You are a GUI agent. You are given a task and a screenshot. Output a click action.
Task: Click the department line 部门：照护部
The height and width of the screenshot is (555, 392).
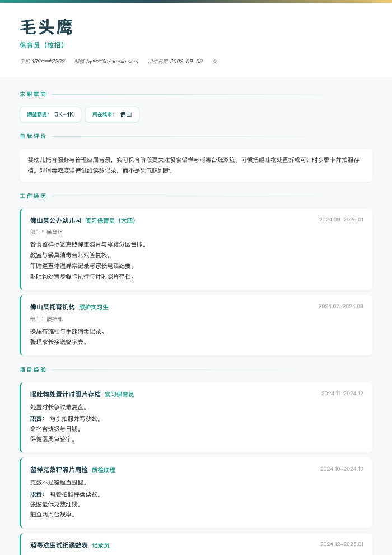[46, 320]
